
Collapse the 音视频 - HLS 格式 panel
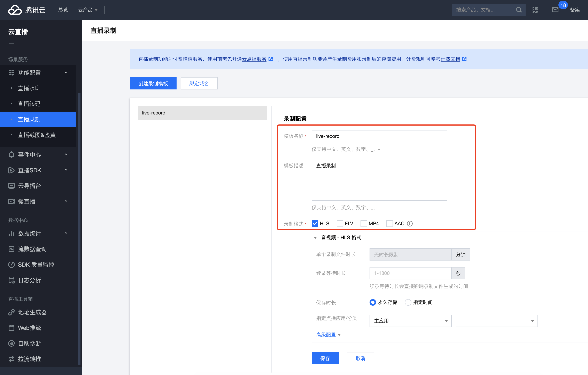(x=316, y=238)
